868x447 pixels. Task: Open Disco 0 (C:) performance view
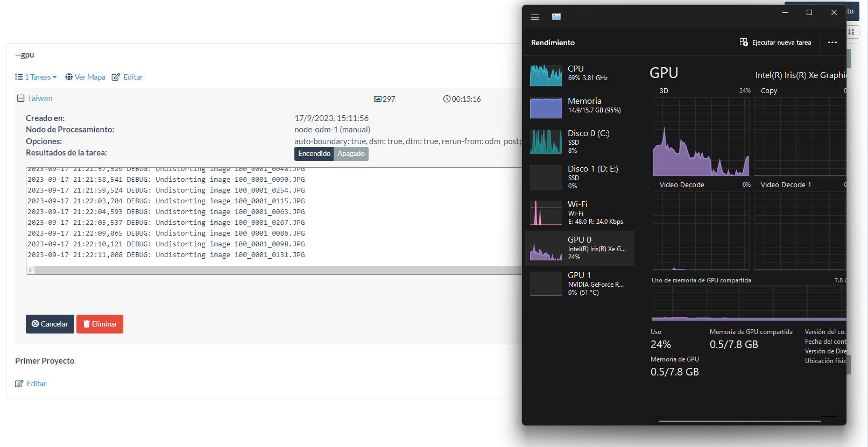[x=580, y=141]
